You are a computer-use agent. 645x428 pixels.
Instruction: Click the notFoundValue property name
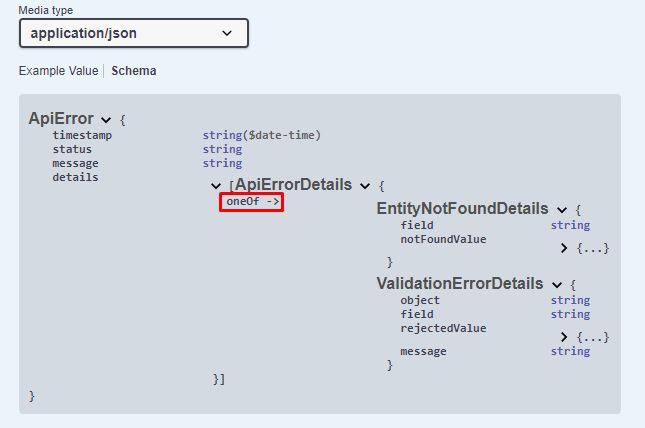(x=443, y=240)
